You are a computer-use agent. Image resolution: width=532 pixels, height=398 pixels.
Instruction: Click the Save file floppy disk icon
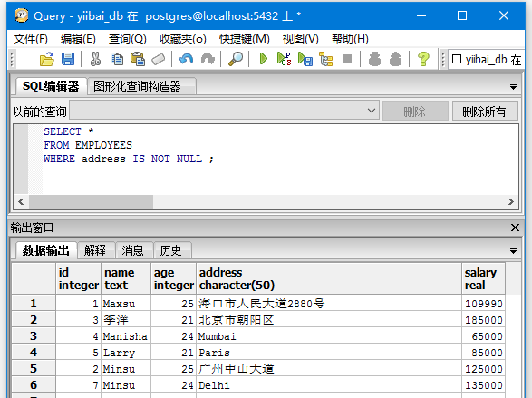click(x=68, y=59)
